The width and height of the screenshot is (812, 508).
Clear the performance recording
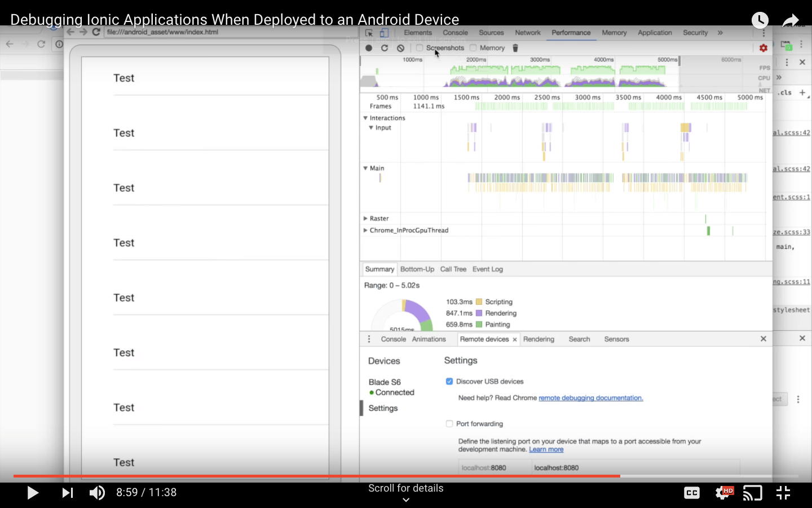pos(400,48)
